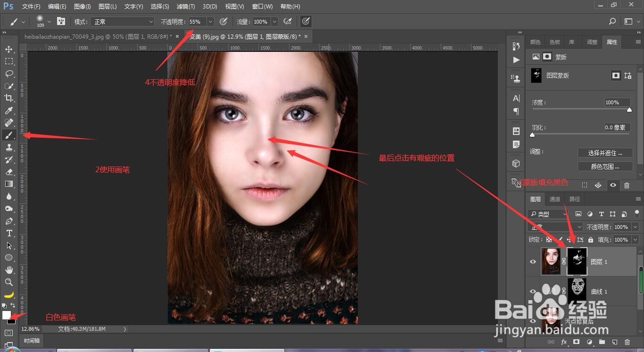Image resolution: width=644 pixels, height=352 pixels.
Task: Select the Gradient tool
Action: (x=9, y=184)
